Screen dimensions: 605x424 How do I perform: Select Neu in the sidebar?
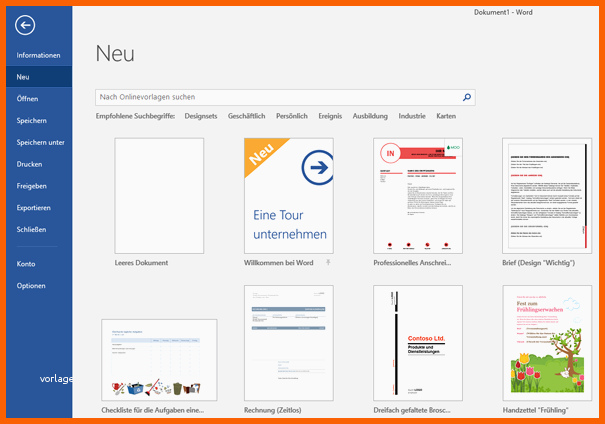click(x=39, y=77)
